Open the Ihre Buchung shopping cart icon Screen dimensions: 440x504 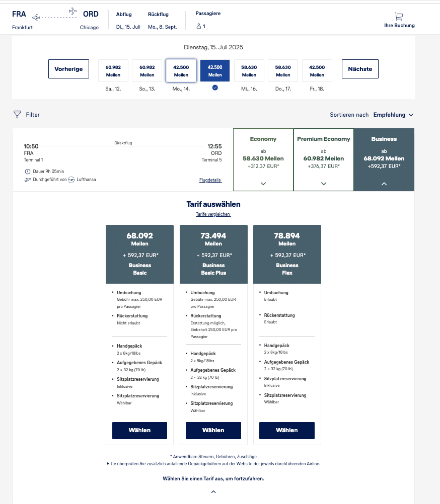pyautogui.click(x=399, y=16)
